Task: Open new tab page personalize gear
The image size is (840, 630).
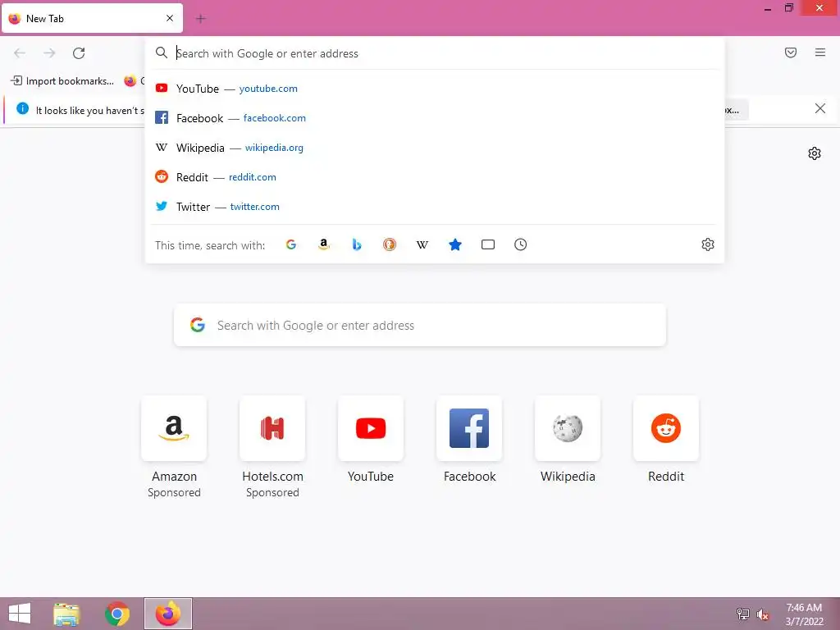Action: point(815,153)
